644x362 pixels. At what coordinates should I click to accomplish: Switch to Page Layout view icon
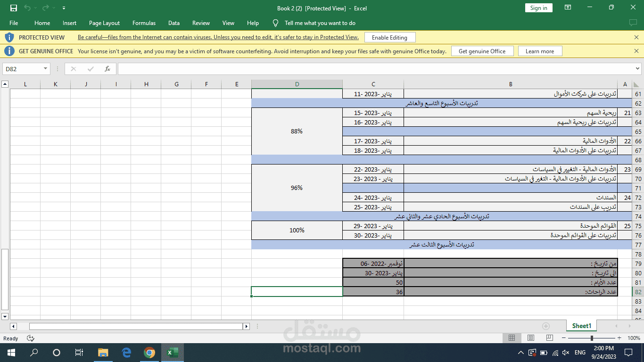pos(531,338)
